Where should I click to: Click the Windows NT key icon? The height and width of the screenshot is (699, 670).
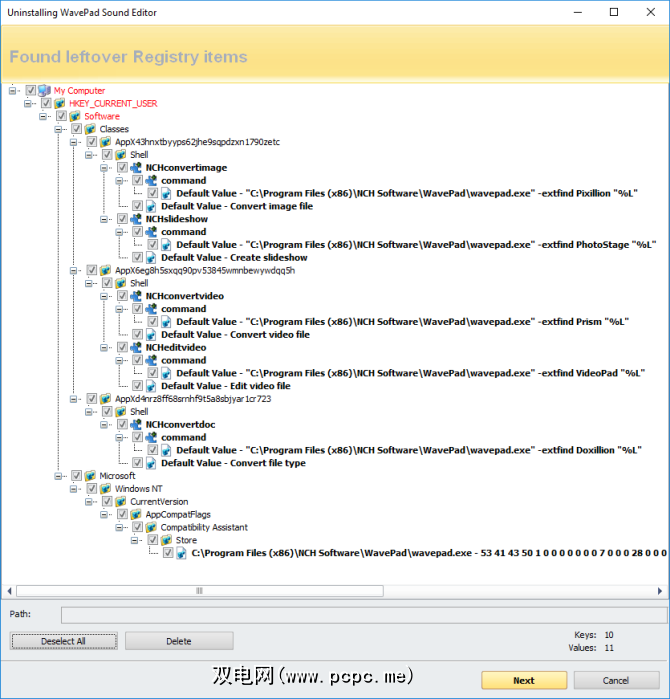[106, 489]
